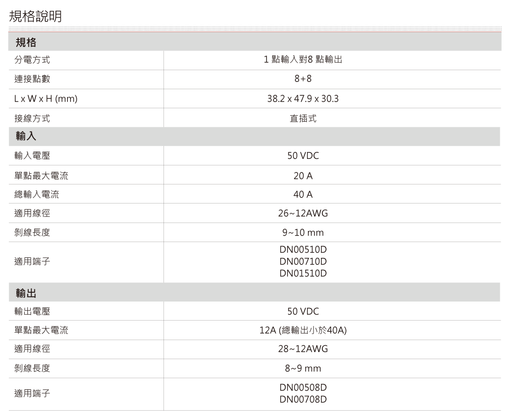Click the L x W x H (mm) label
Screen dimensions: 510x420
click(x=46, y=99)
